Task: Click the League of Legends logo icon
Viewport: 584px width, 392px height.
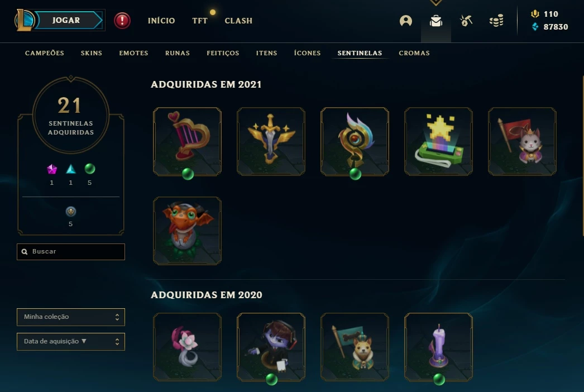Action: (24, 21)
